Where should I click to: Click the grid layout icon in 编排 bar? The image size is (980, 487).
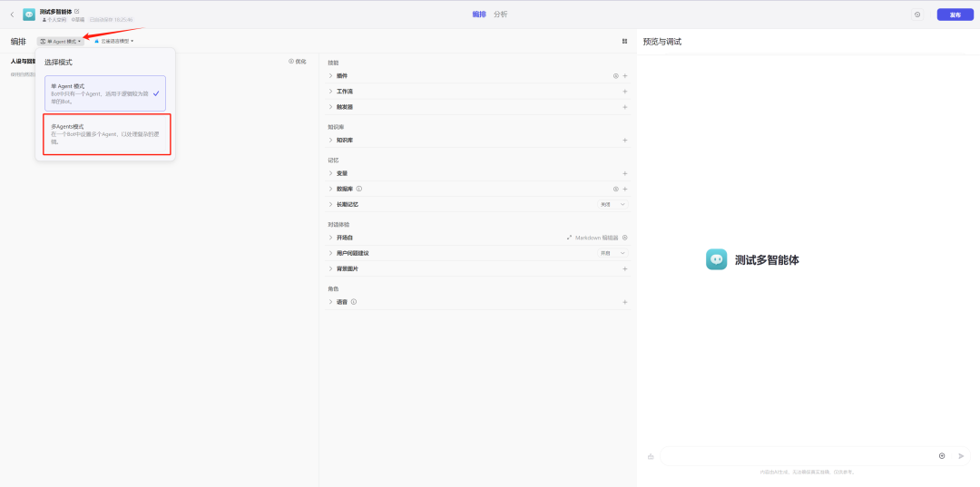point(624,41)
